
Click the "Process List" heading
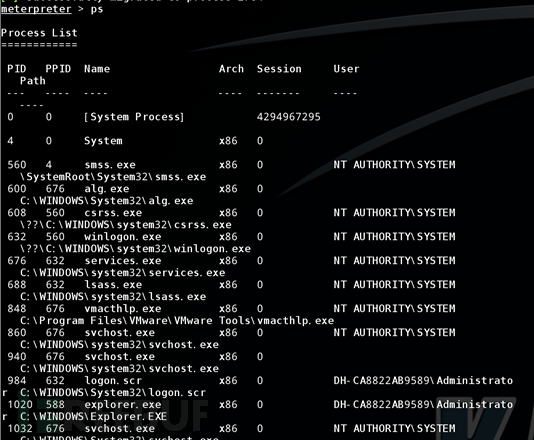[39, 33]
